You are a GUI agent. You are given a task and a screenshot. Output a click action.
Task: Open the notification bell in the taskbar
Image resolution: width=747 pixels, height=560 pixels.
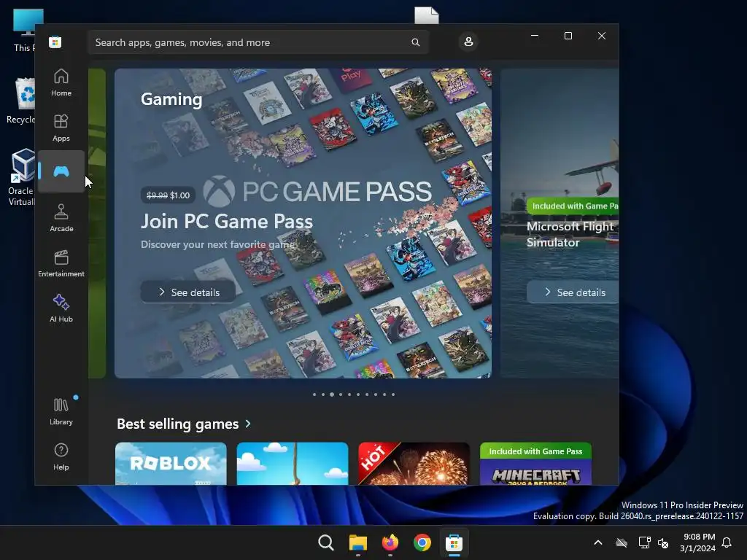pyautogui.click(x=727, y=542)
